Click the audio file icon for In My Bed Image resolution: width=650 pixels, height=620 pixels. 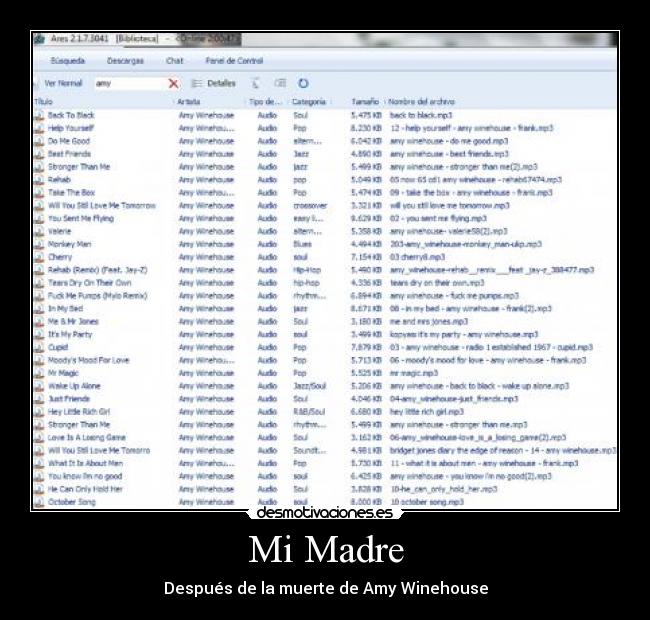[39, 309]
